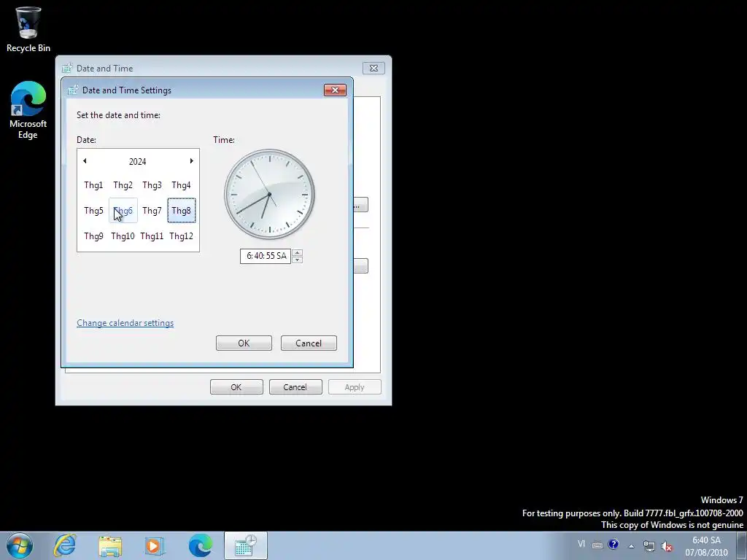This screenshot has height=560, width=747.
Task: Click the time input field 6:40:55 SA
Action: point(266,256)
